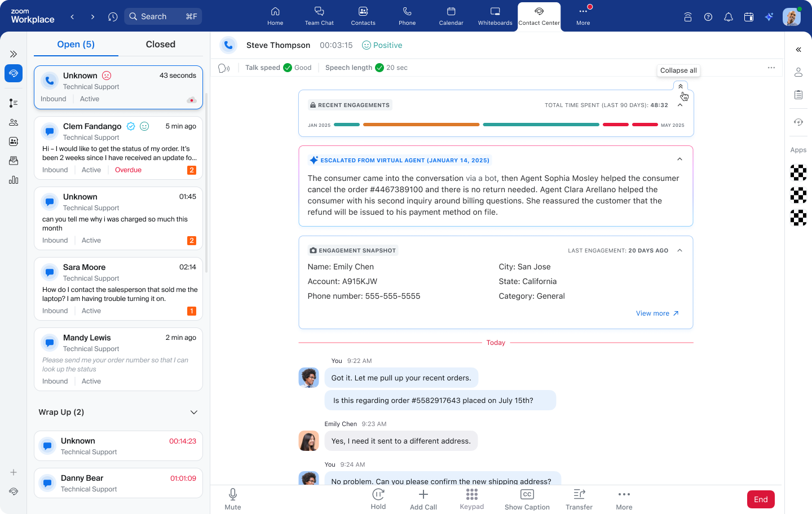Open the notifications bell icon
The height and width of the screenshot is (514, 812).
pyautogui.click(x=728, y=17)
